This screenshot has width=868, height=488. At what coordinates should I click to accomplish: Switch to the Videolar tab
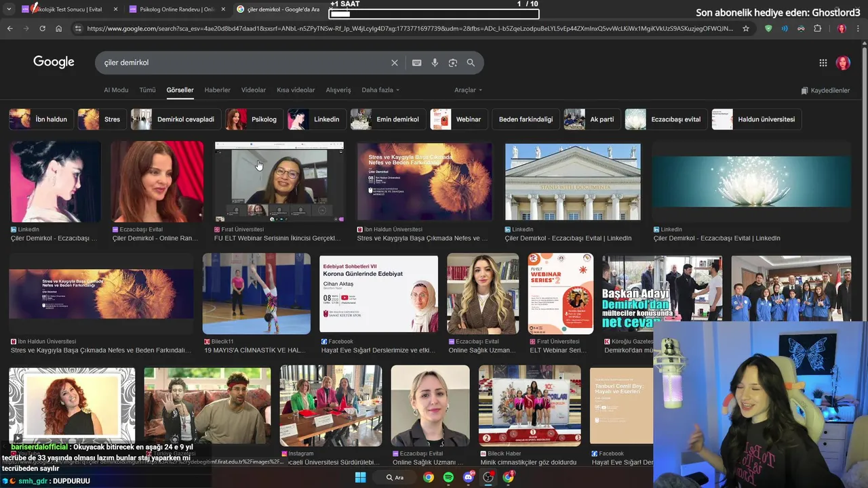254,90
